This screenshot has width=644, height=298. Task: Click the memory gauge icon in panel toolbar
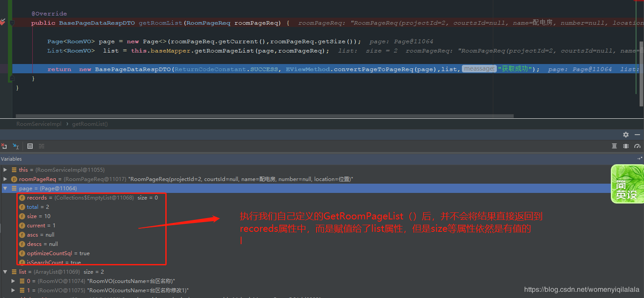point(637,146)
